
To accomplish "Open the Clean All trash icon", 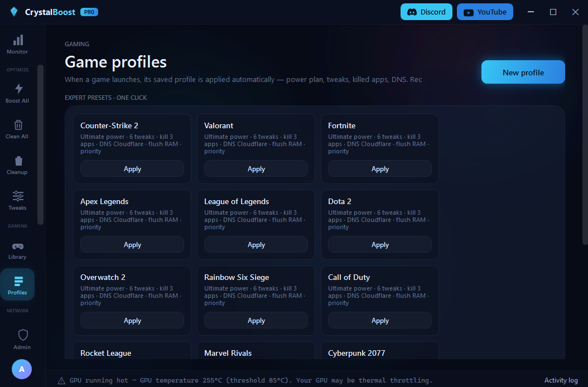I will click(x=18, y=124).
